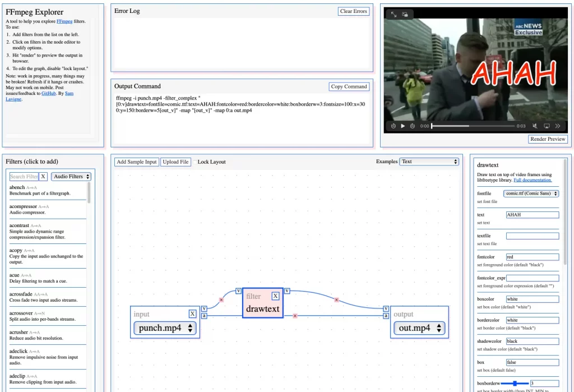Toggle the Lock Layout checkbox
574x392 pixels.
195,162
